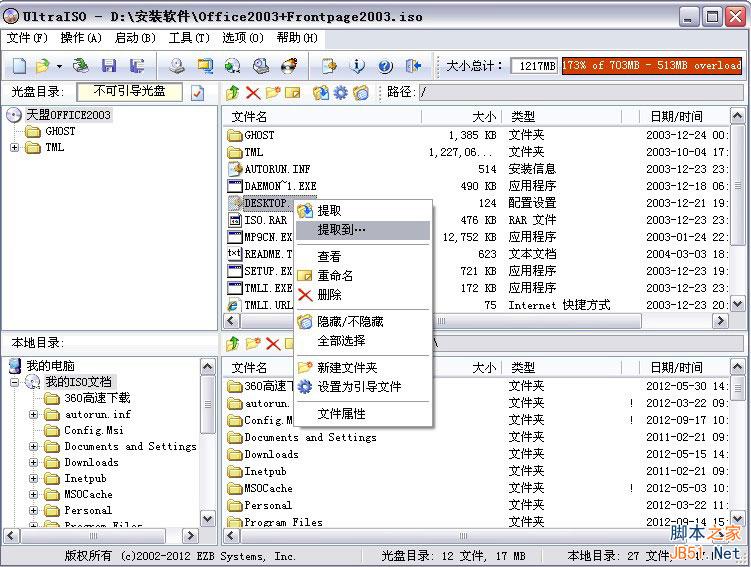
Task: Click the New folder icon in local pane toolbar
Action: coord(253,343)
